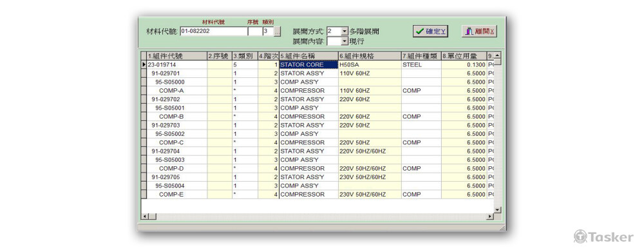The image size is (644, 250).
Task: Select the 2.序號 column header
Action: pos(220,56)
